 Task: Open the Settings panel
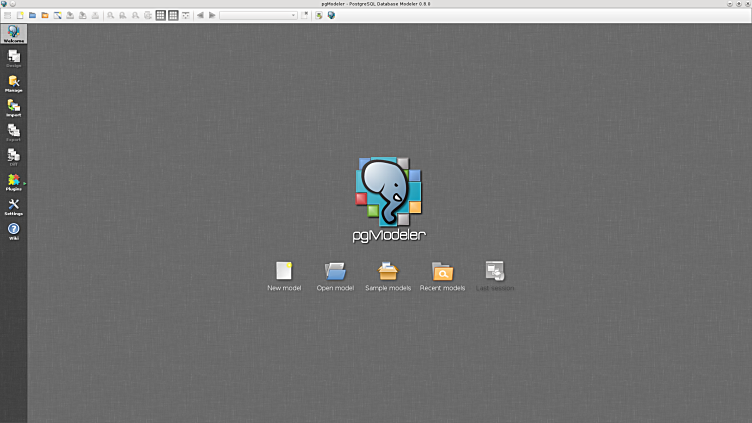(14, 206)
